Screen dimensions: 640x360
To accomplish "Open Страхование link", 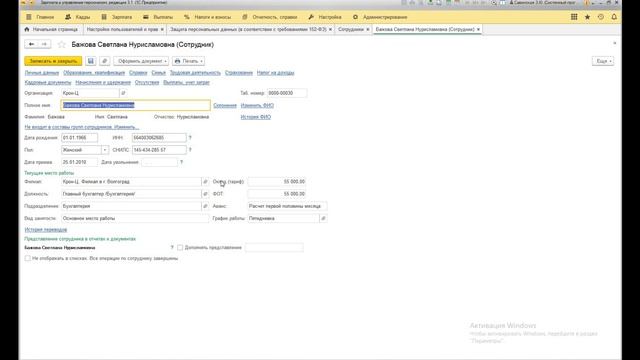I will (x=239, y=73).
